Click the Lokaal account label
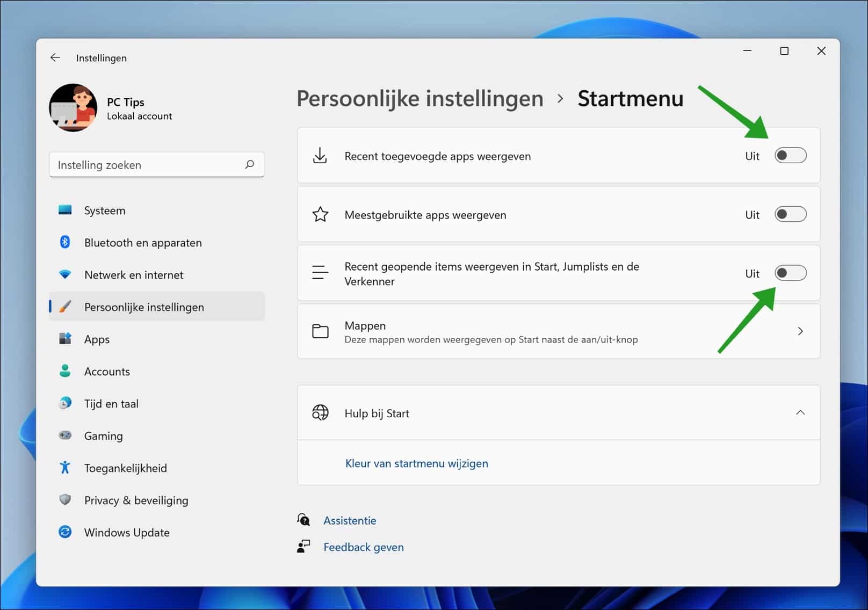Viewport: 868px width, 610px height. [x=140, y=116]
